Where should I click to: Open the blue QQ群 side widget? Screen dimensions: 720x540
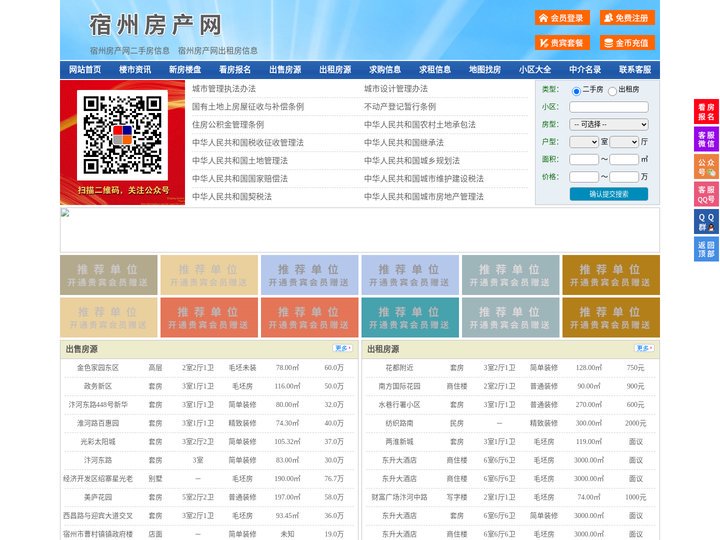point(706,222)
